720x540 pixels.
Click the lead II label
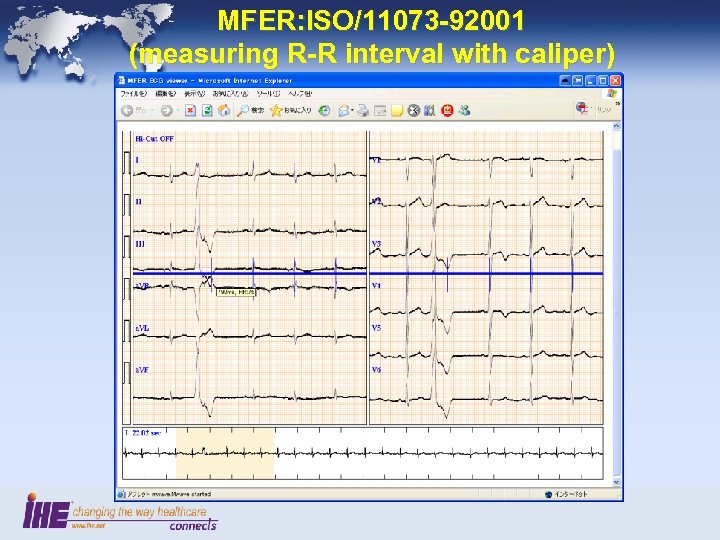(x=139, y=202)
